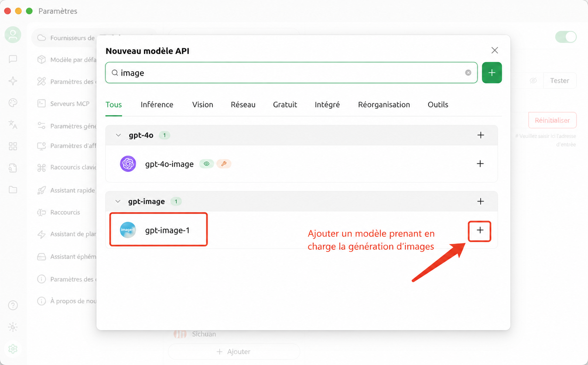Click the Tester button
This screenshot has width=588, height=365.
[560, 81]
